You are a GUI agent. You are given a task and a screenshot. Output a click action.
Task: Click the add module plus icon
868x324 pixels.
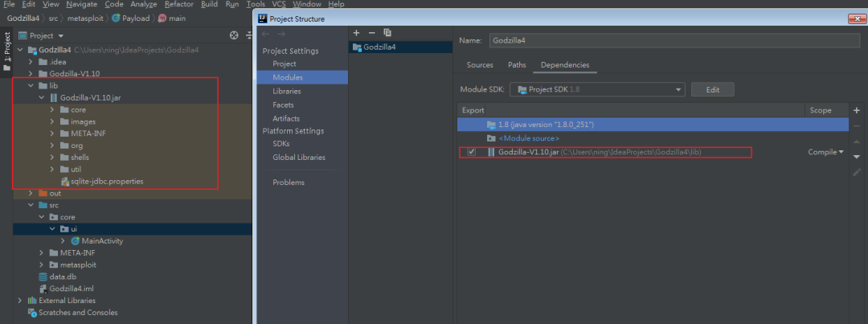357,33
